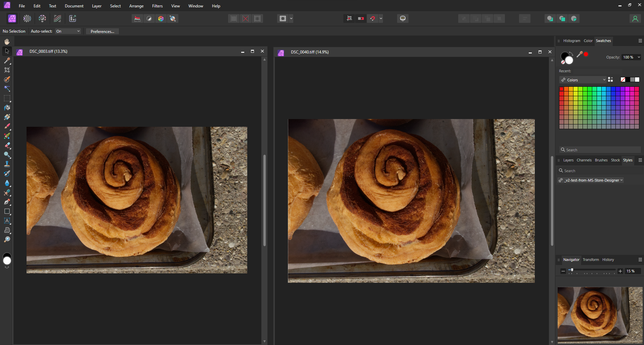Switch to the History panel
This screenshot has width=644, height=345.
point(608,260)
